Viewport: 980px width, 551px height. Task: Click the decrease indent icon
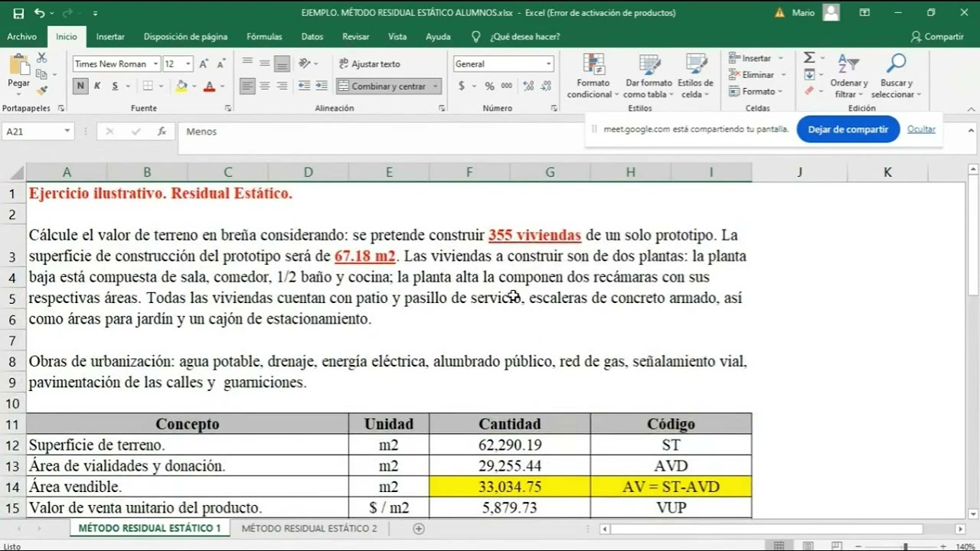coord(304,86)
